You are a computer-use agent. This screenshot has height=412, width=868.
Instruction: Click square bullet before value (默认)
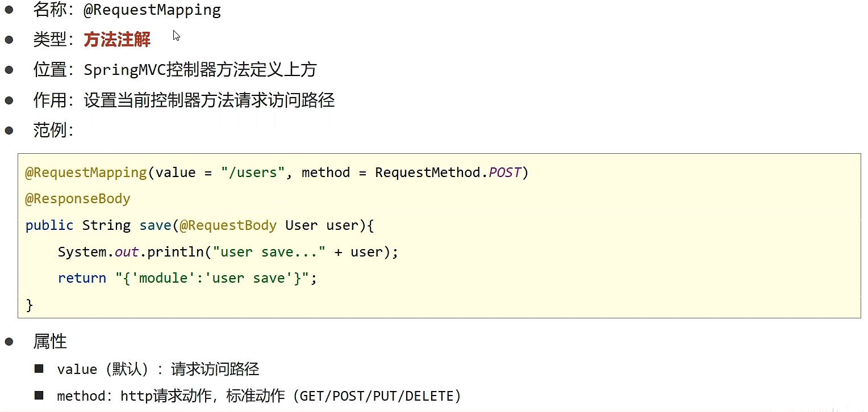(x=39, y=369)
